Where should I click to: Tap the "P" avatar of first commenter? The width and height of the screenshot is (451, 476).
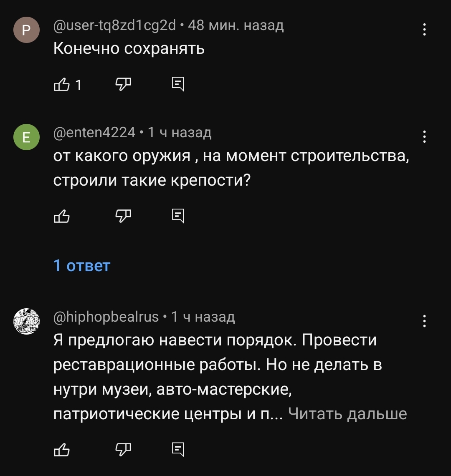[x=26, y=30]
